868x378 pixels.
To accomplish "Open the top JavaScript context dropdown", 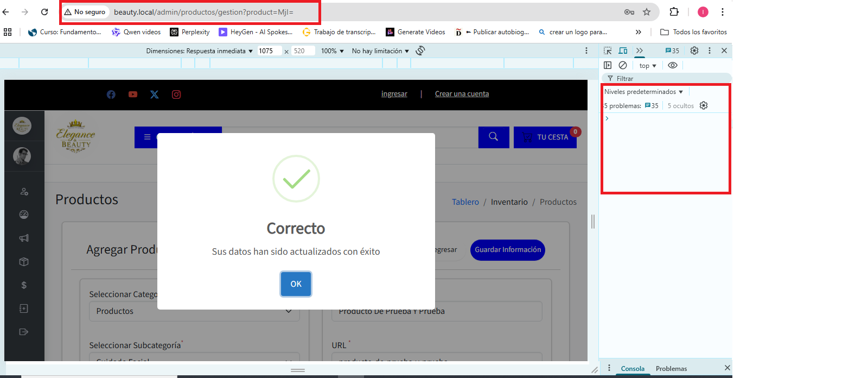I will pos(648,66).
